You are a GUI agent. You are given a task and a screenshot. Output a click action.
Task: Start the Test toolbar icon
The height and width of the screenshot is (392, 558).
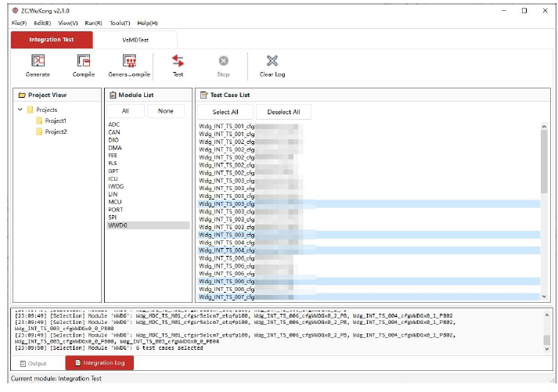[x=178, y=61]
